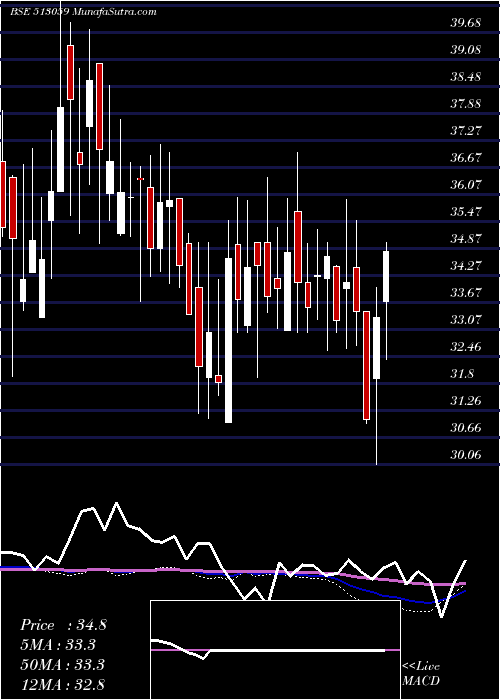Viewport: 500px width, 700px height.
Task: Click the 31.26 price axis label
Action: pyautogui.click(x=466, y=400)
